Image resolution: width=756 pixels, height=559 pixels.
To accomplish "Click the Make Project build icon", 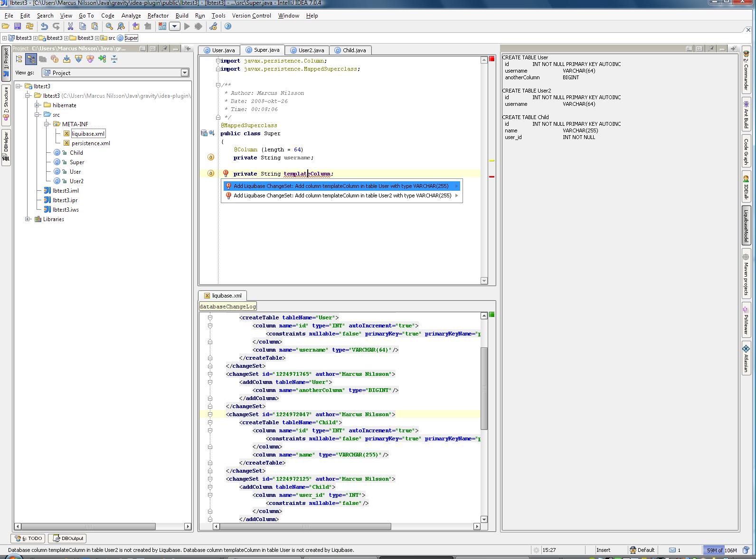I will (162, 27).
